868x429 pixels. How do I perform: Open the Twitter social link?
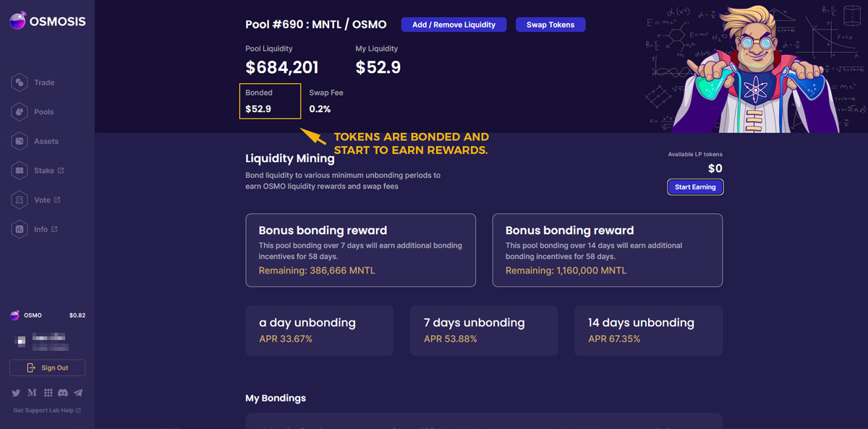click(16, 393)
